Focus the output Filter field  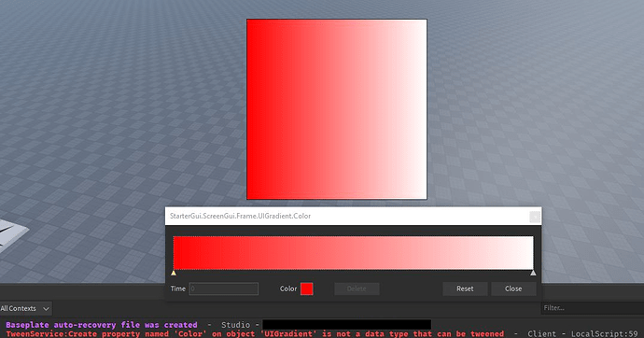[x=593, y=307]
